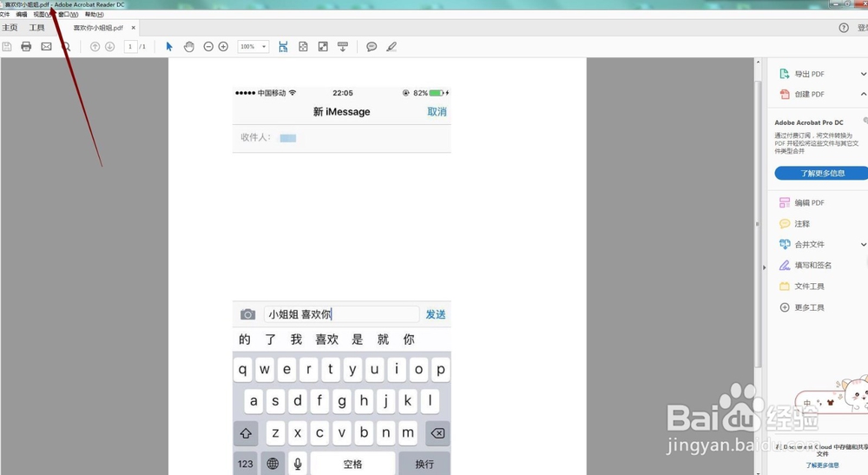Collapse right tools pane arrow
This screenshot has height=475, width=868.
pos(765,267)
